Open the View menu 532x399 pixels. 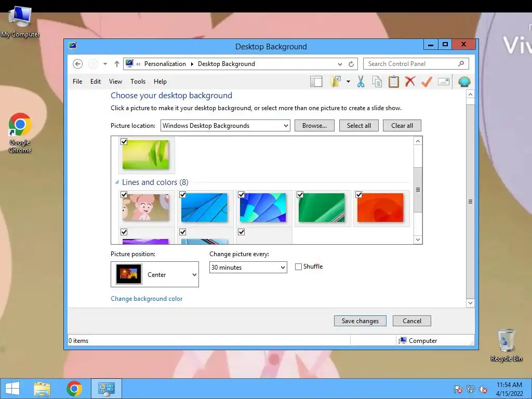pyautogui.click(x=115, y=82)
